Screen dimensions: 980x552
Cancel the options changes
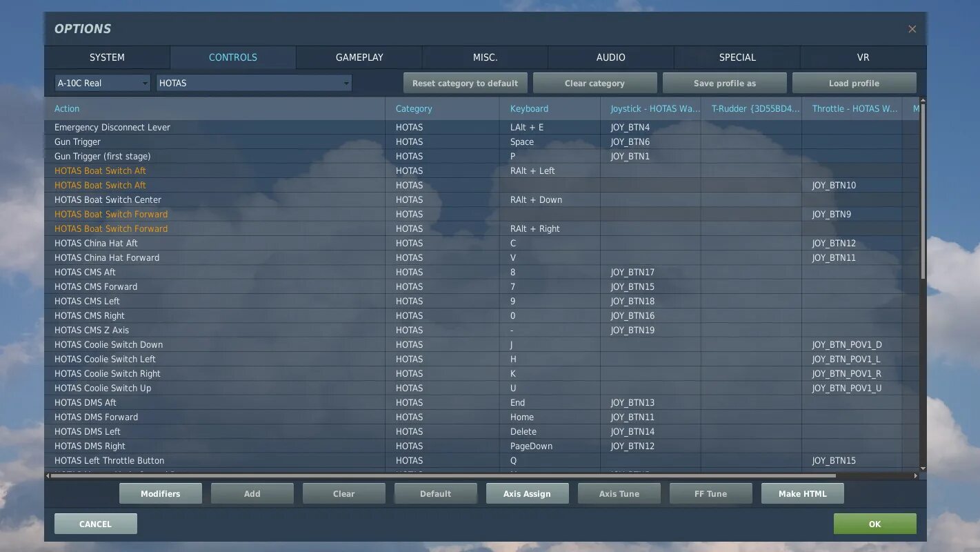click(x=95, y=524)
